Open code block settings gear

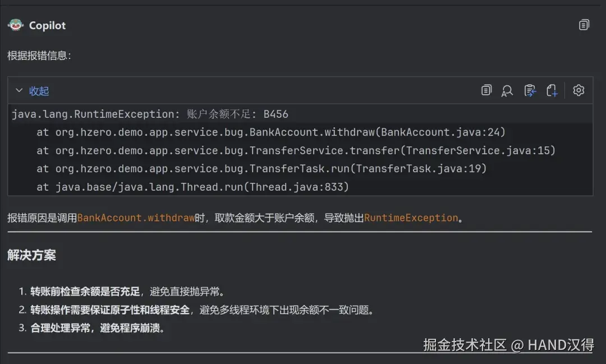tap(579, 90)
